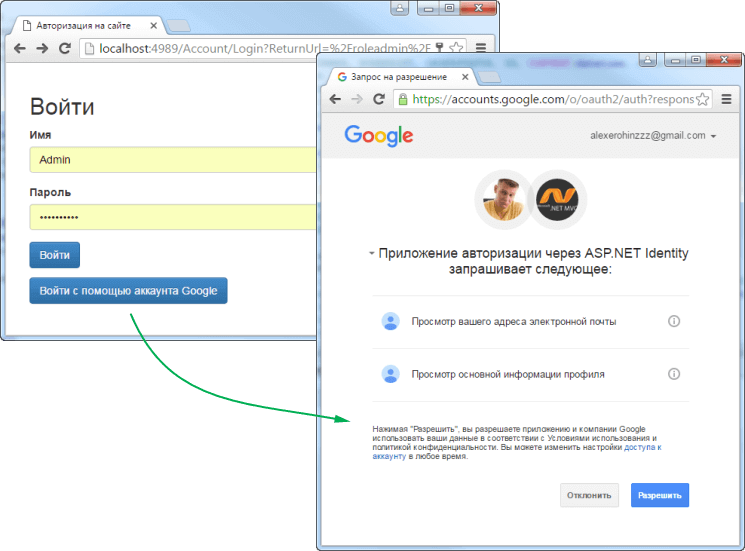Viewport: 745px width, 551px height.
Task: Show info for Просмотр основной информации профиля
Action: [674, 374]
